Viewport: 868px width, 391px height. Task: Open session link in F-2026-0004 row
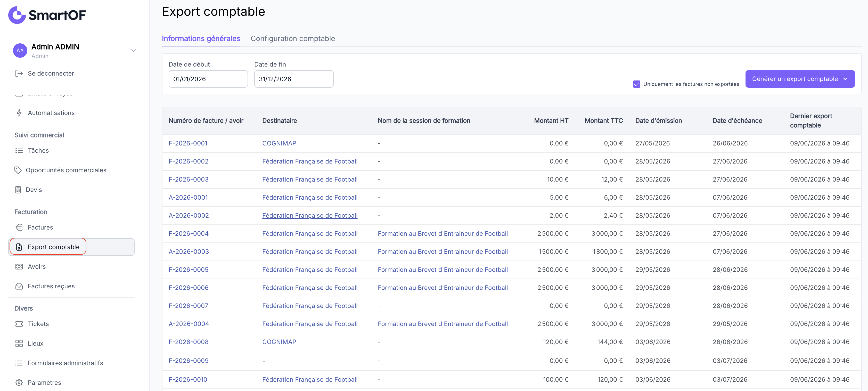(x=443, y=234)
